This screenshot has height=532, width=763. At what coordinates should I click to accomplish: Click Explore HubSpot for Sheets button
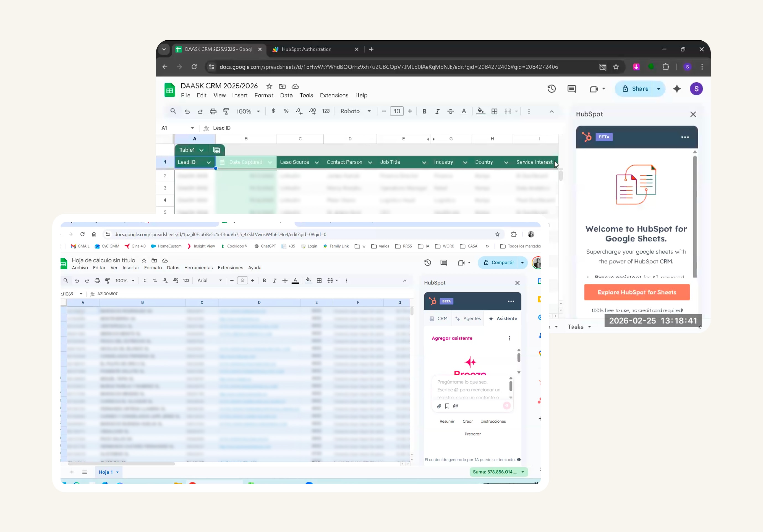pos(637,292)
